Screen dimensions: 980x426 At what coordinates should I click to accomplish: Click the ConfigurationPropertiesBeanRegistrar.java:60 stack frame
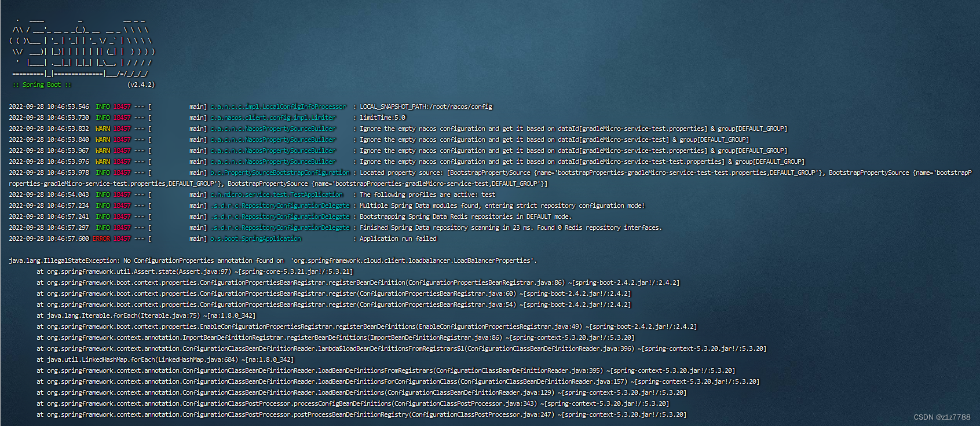(334, 293)
